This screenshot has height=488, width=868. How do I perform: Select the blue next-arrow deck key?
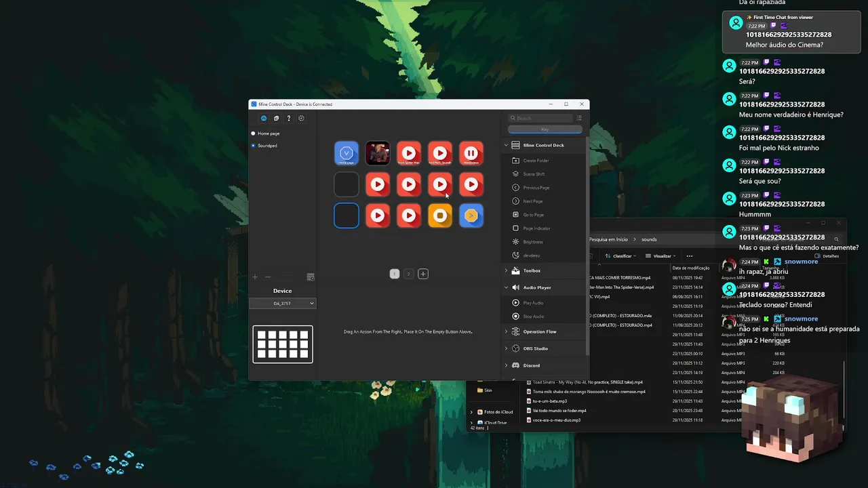(471, 216)
